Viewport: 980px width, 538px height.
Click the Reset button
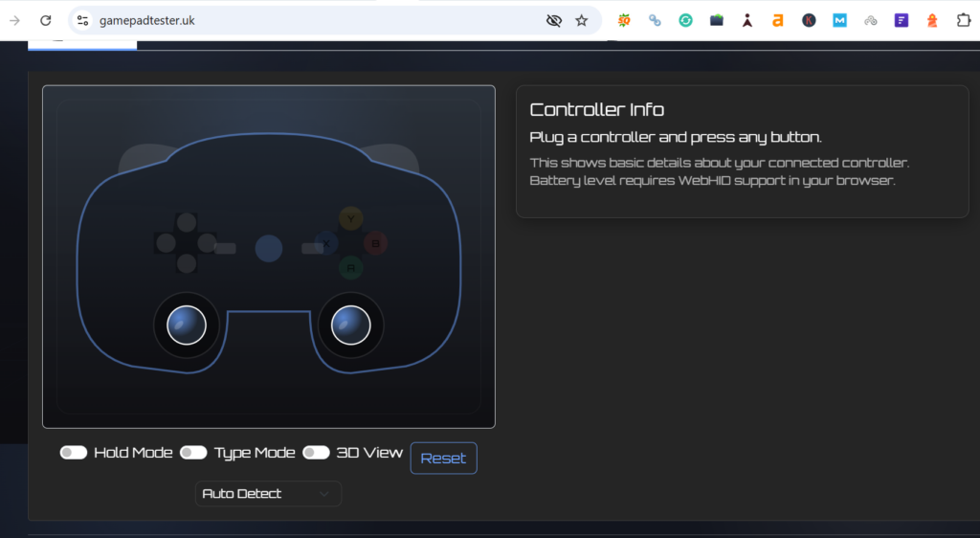[444, 458]
